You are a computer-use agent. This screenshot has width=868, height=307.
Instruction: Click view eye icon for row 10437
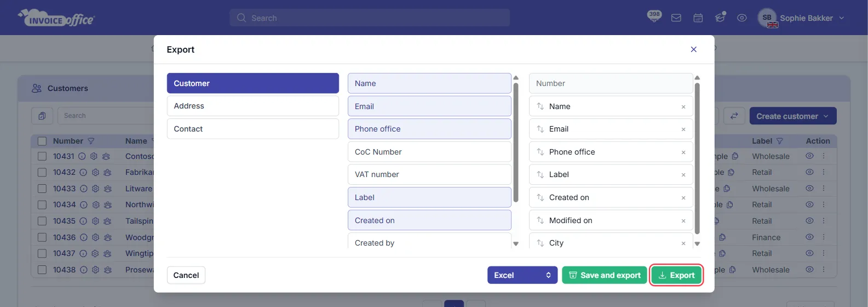(x=809, y=253)
